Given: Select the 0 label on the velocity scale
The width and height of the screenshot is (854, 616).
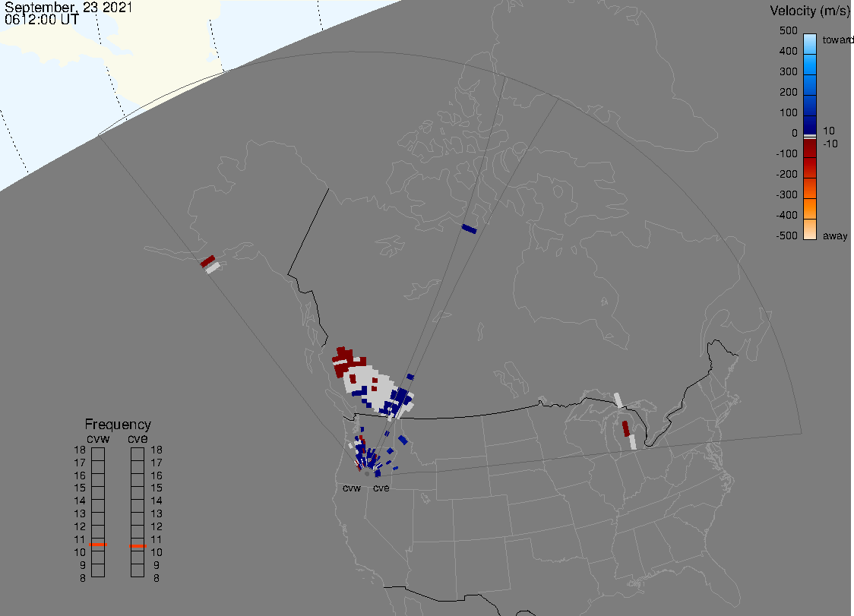Looking at the screenshot, I should tap(795, 134).
